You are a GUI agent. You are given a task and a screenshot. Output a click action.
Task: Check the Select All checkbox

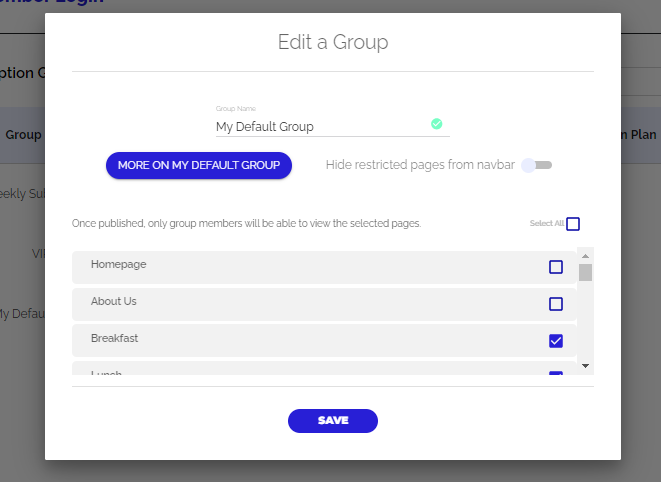click(573, 224)
